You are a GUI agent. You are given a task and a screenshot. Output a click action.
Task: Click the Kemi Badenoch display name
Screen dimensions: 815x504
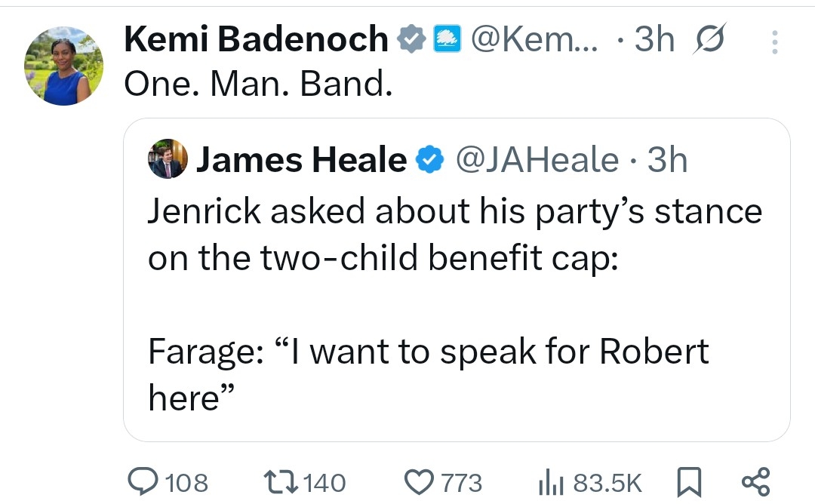tap(257, 39)
